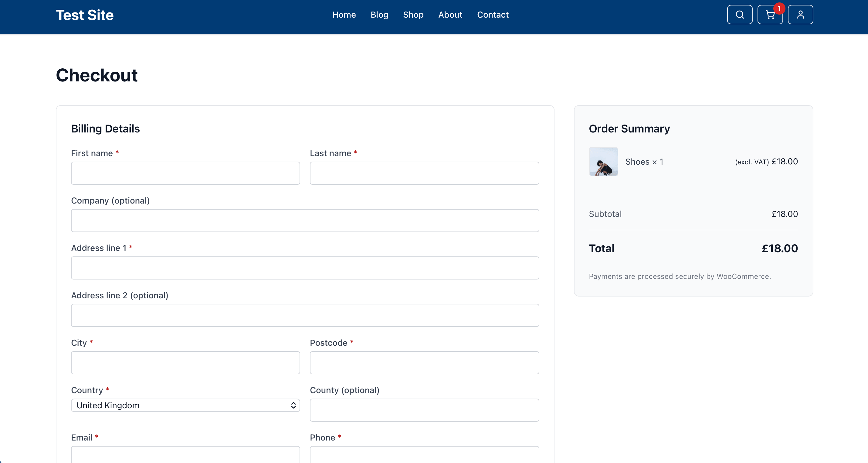Click the 'Shoes × 1' item text
Image resolution: width=868 pixels, height=463 pixels.
pyautogui.click(x=644, y=162)
